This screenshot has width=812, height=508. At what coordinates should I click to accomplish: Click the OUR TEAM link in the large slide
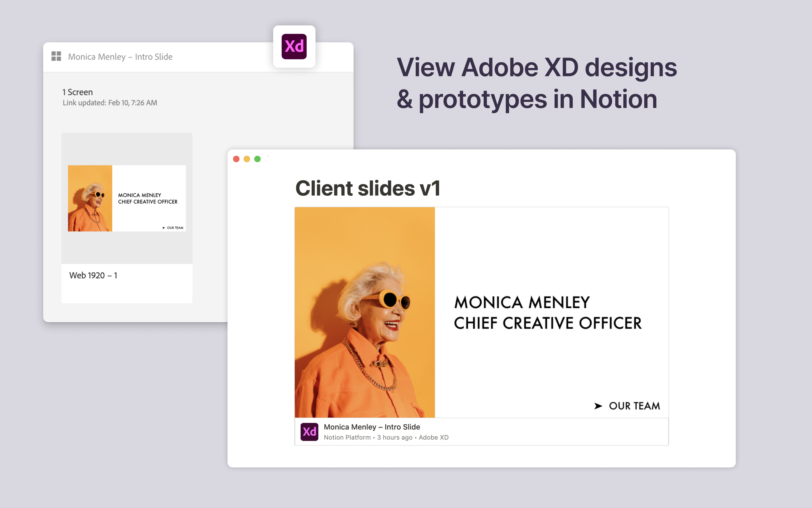click(x=634, y=406)
